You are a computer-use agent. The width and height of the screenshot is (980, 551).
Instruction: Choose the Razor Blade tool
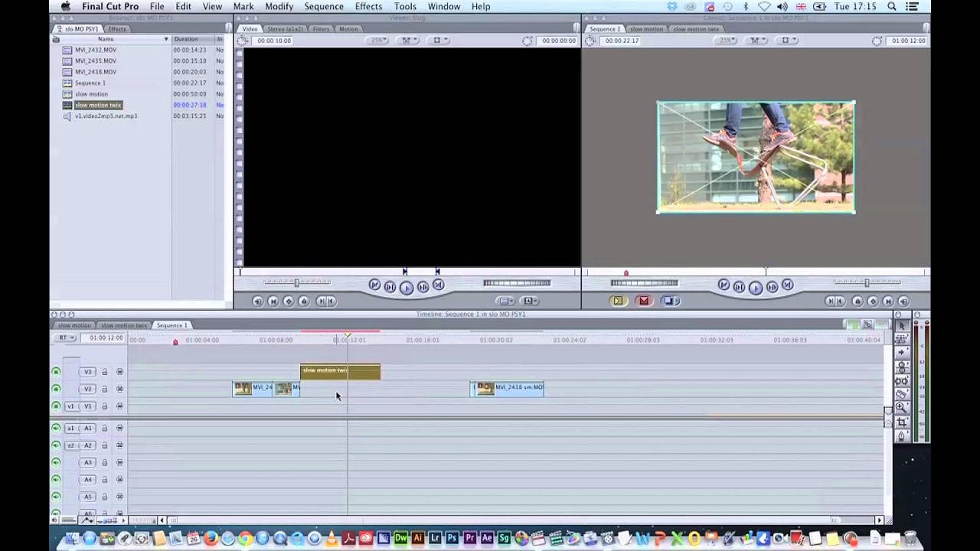coord(902,394)
